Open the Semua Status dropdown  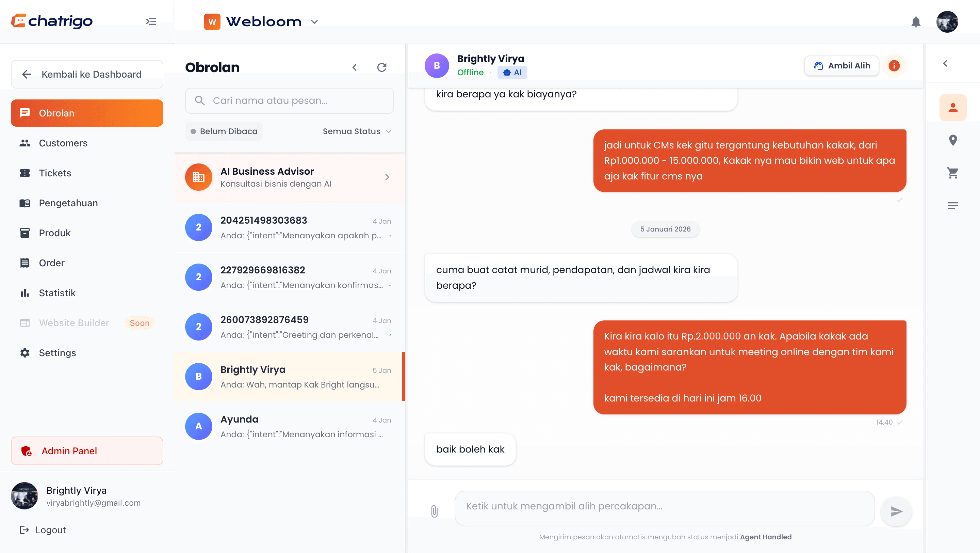coord(356,131)
